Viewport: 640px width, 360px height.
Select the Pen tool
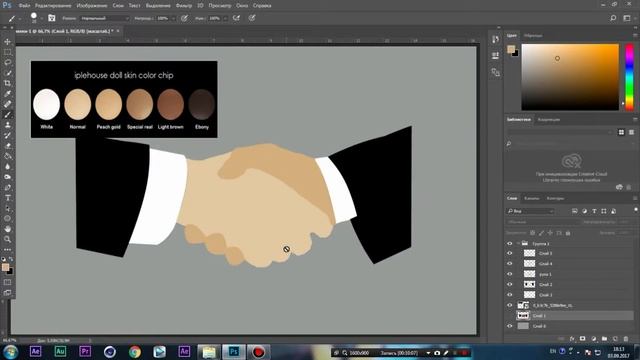click(7, 187)
